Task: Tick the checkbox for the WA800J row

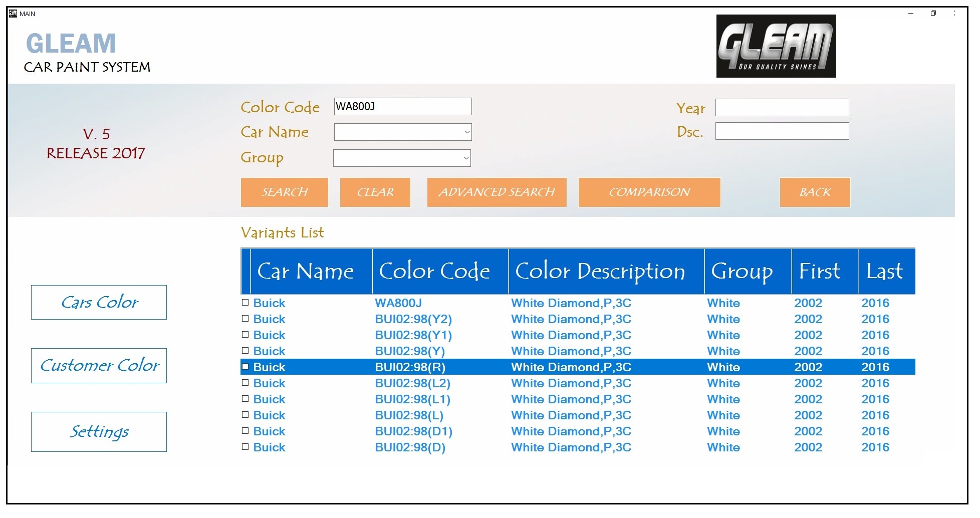Action: (245, 303)
